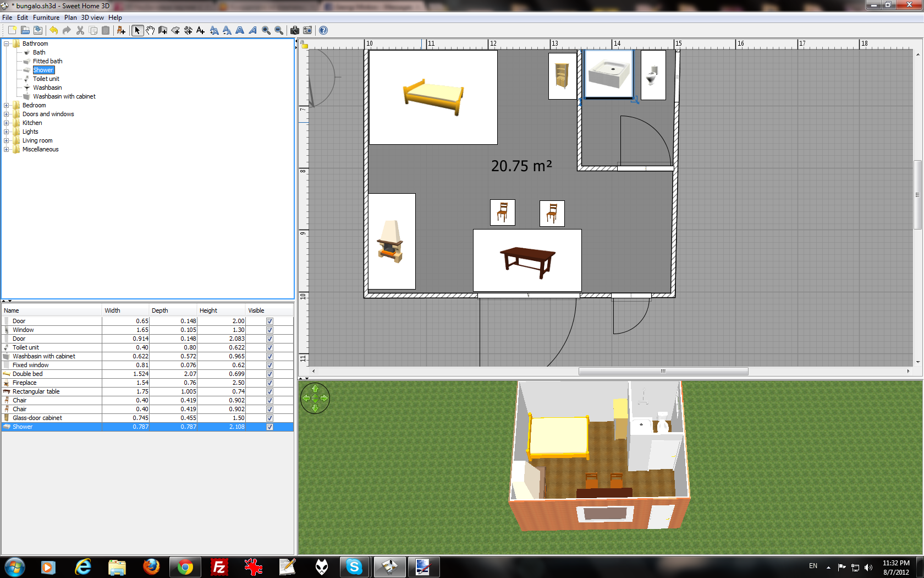Screen dimensions: 924x578
Task: Pick the Create dimensions tool
Action: pos(188,30)
